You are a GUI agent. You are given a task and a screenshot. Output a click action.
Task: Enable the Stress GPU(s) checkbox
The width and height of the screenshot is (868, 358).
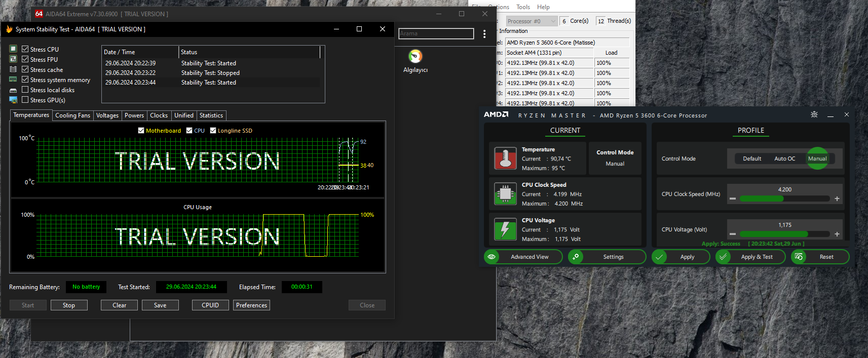pos(25,100)
